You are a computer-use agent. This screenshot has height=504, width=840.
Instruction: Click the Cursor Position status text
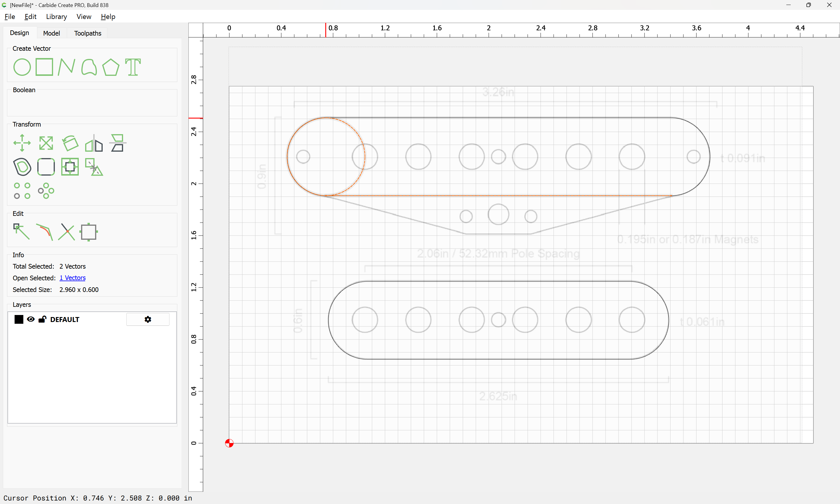tap(98, 498)
